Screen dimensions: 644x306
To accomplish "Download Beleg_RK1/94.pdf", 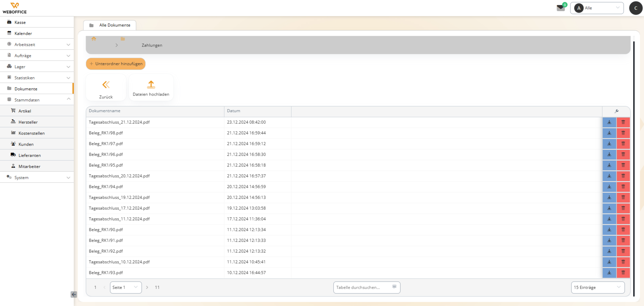I will coord(609,187).
